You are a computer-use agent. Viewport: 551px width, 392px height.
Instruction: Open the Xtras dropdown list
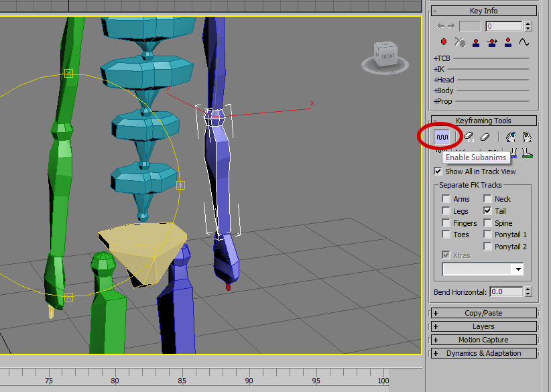pos(519,269)
